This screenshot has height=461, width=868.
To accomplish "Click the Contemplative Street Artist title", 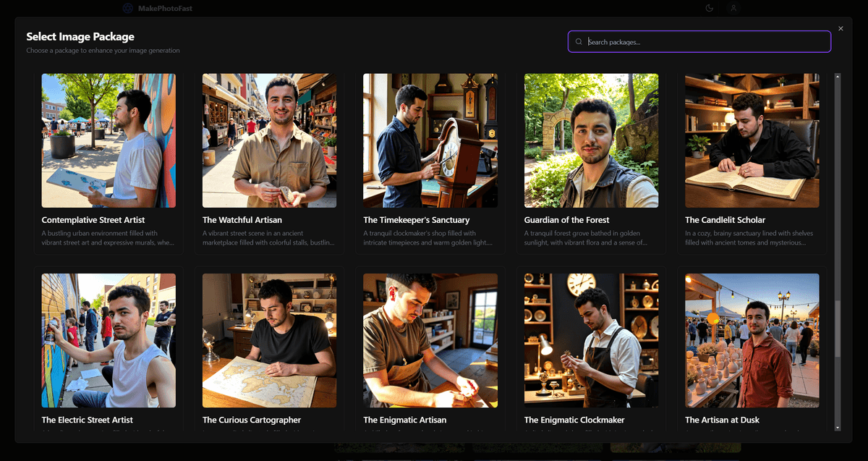I will pos(93,220).
